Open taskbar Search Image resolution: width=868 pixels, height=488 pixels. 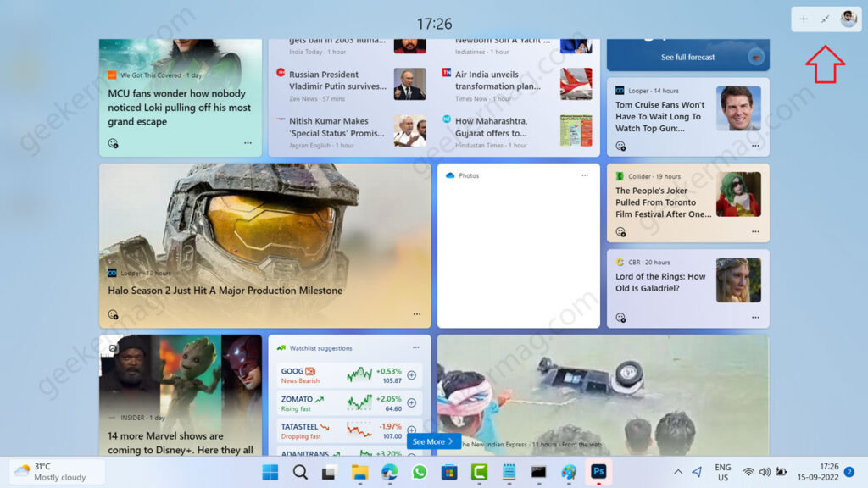click(x=300, y=472)
